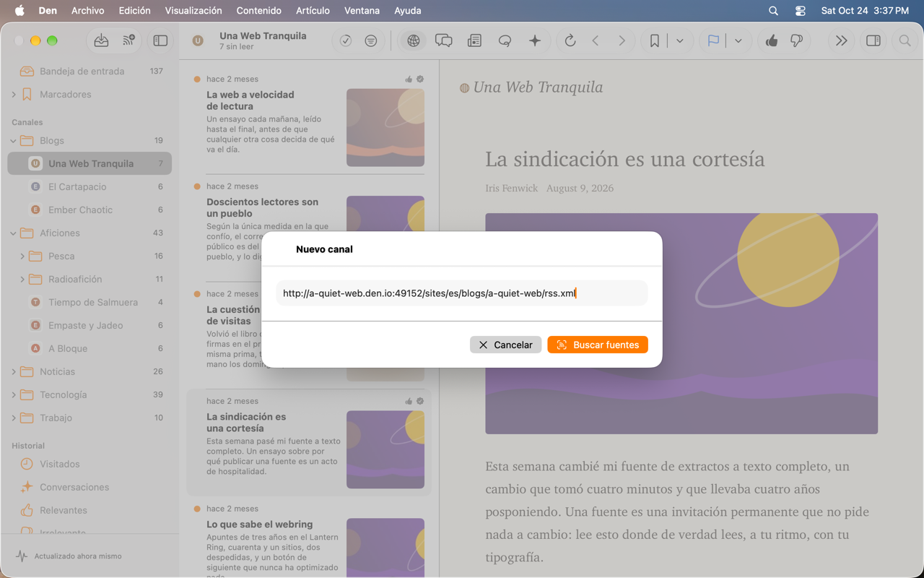Expand the Pesca folder
This screenshot has width=924, height=578.
click(22, 256)
